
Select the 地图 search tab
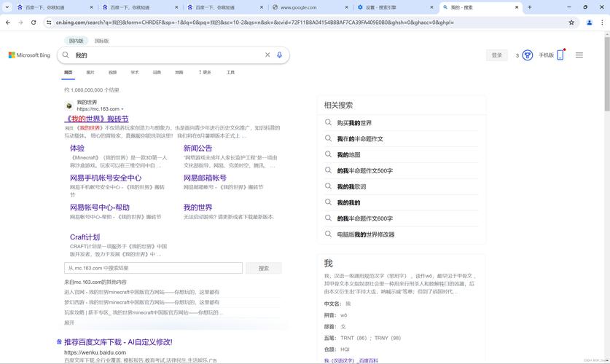(x=179, y=72)
